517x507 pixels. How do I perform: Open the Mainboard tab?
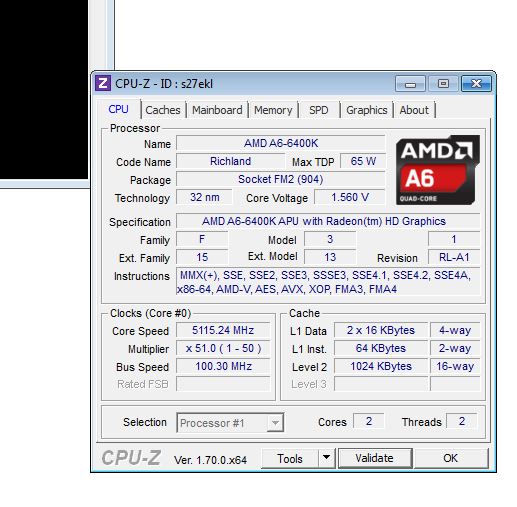[217, 110]
